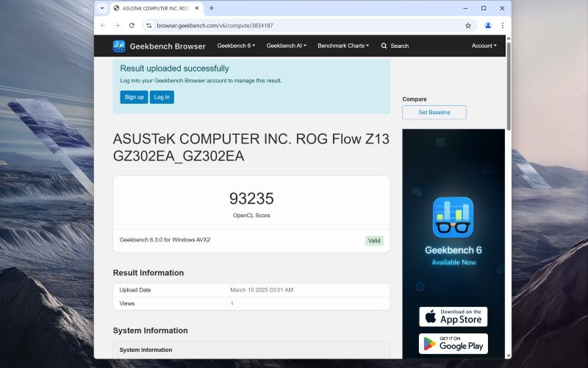588x368 pixels.
Task: Reload the page with the refresh icon
Action: [x=132, y=26]
